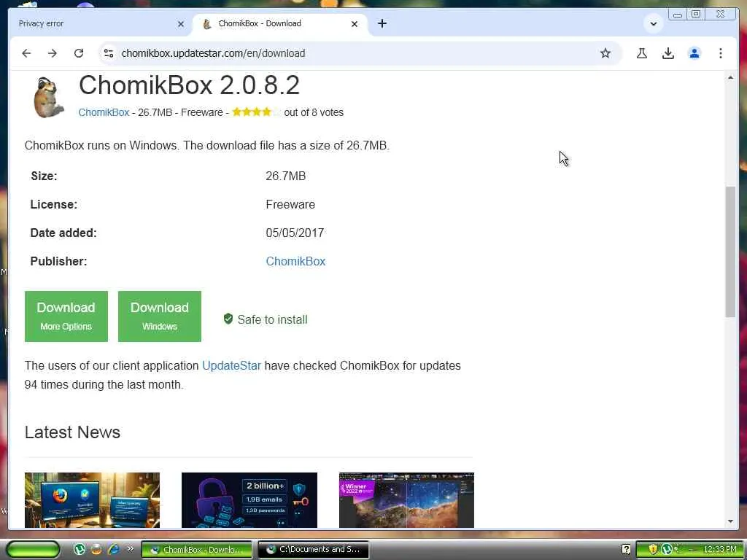Expand the tab search dropdown
747x560 pixels.
(x=653, y=23)
